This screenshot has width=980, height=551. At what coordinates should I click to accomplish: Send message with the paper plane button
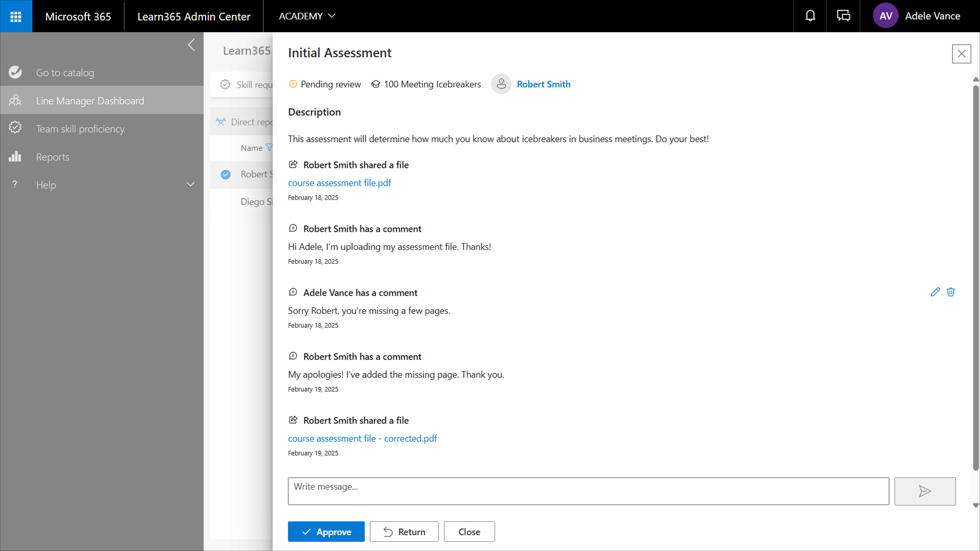pos(924,491)
